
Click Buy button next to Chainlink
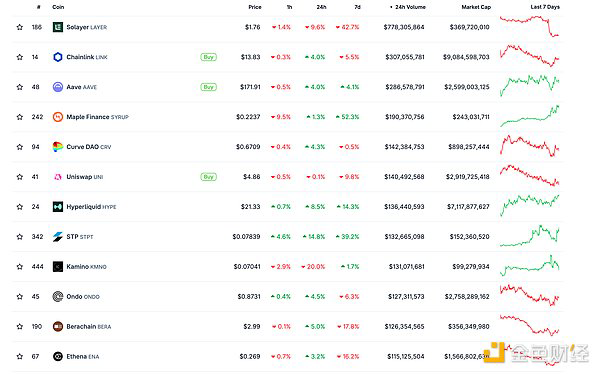coord(209,57)
